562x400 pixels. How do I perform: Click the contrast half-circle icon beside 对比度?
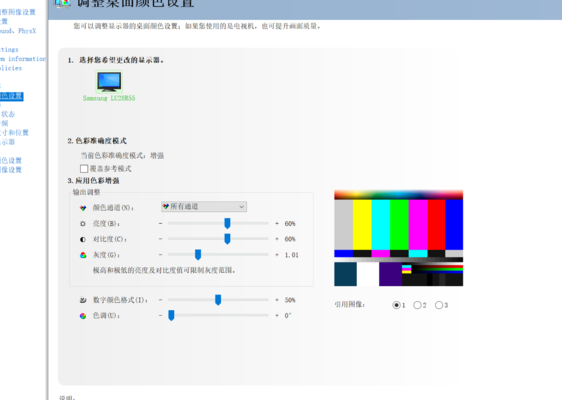pos(83,239)
